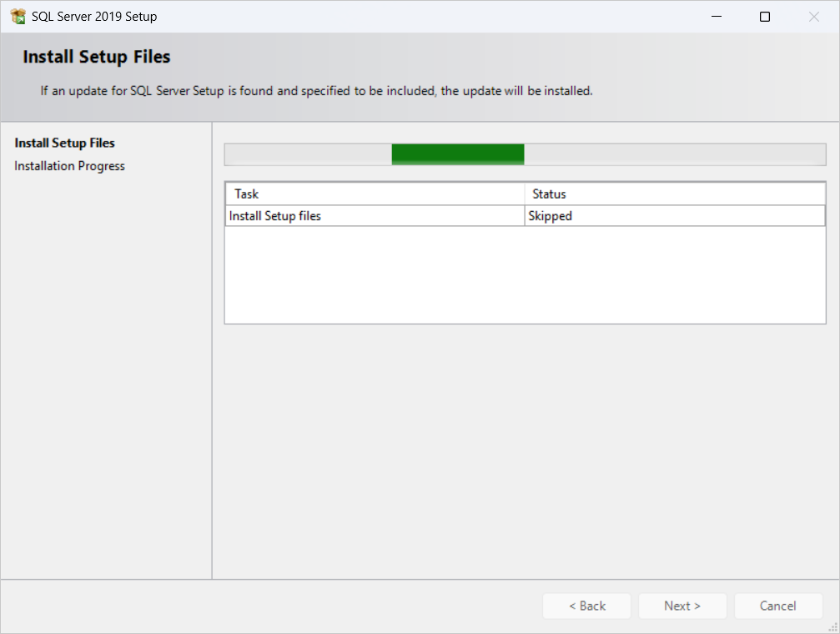Click the green progress bar
The width and height of the screenshot is (840, 634).
pos(457,153)
